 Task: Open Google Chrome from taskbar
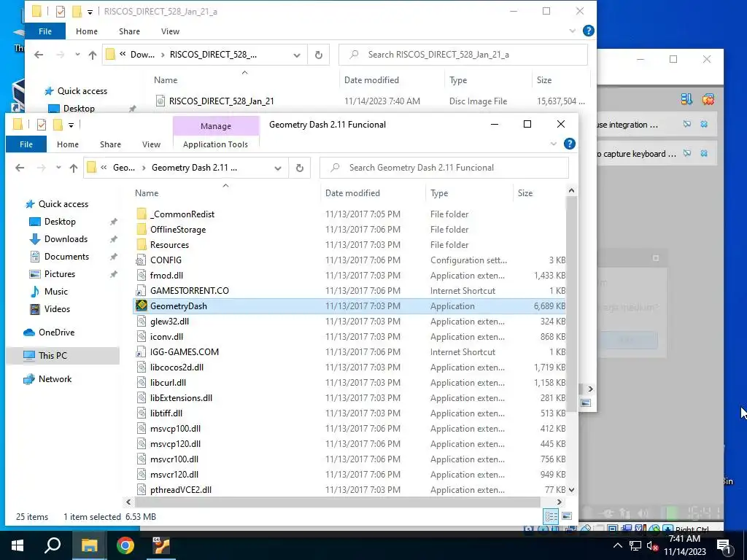pos(125,545)
